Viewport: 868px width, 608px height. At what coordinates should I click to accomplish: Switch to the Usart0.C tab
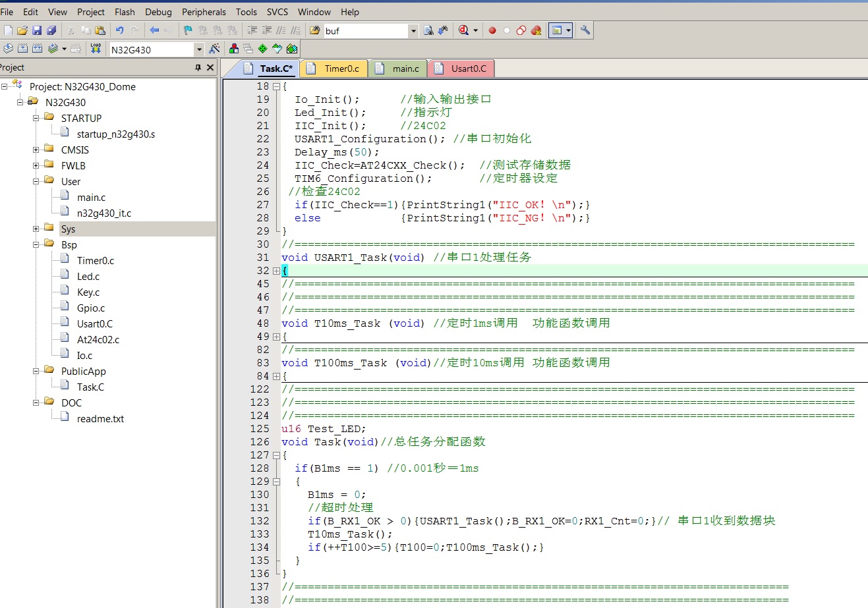click(x=461, y=69)
